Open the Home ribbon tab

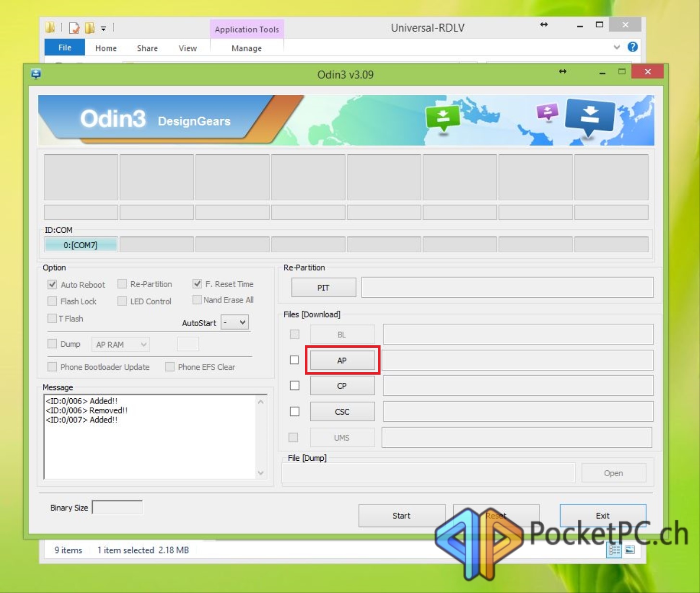[x=106, y=48]
